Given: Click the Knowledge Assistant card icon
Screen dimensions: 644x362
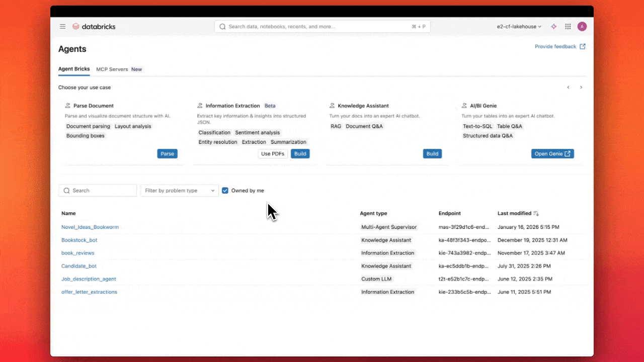Looking at the screenshot, I should tap(332, 106).
